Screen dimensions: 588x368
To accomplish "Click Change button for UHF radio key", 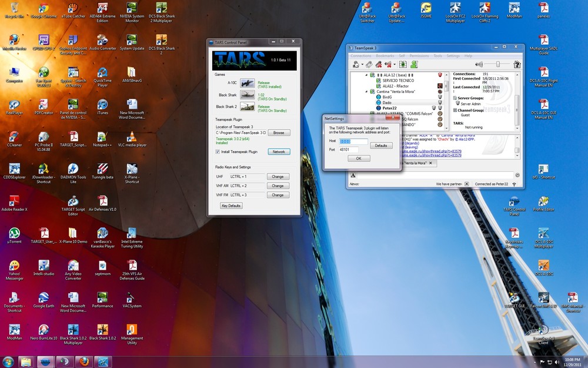I will [278, 177].
